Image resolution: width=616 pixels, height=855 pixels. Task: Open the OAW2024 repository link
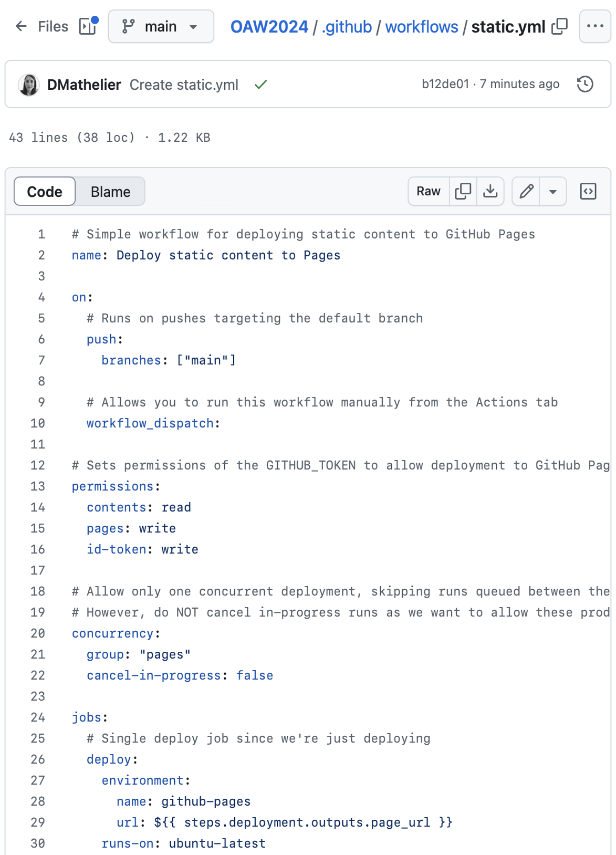click(x=269, y=27)
